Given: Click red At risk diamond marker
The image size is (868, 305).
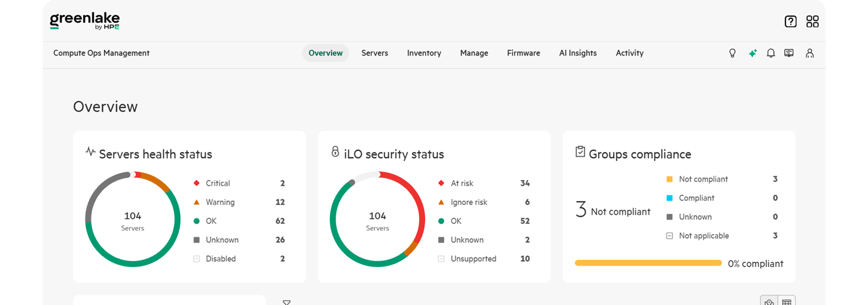Looking at the screenshot, I should point(441,183).
